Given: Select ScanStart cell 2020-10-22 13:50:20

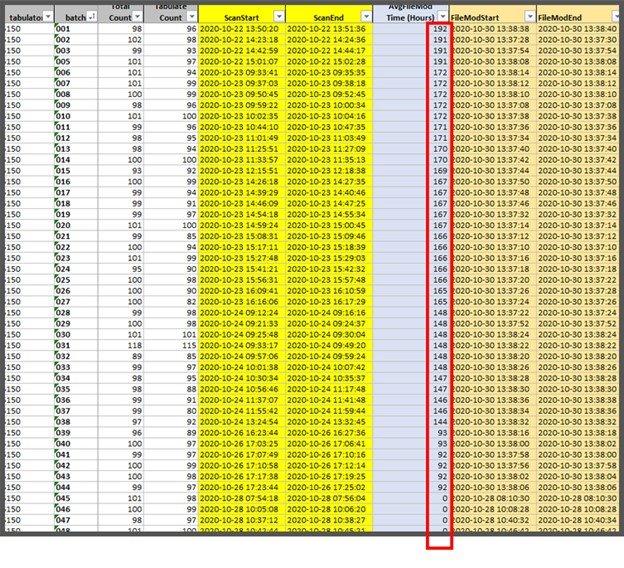Looking at the screenshot, I should click(241, 31).
